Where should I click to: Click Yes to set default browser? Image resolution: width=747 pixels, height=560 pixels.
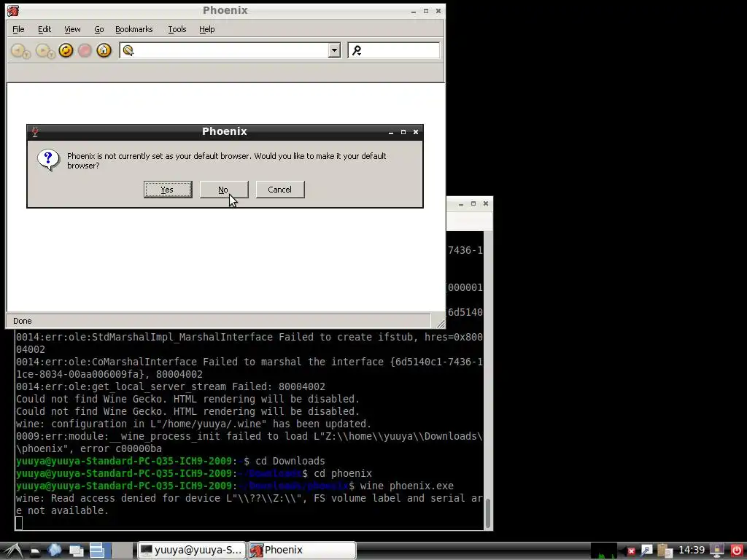[168, 190]
